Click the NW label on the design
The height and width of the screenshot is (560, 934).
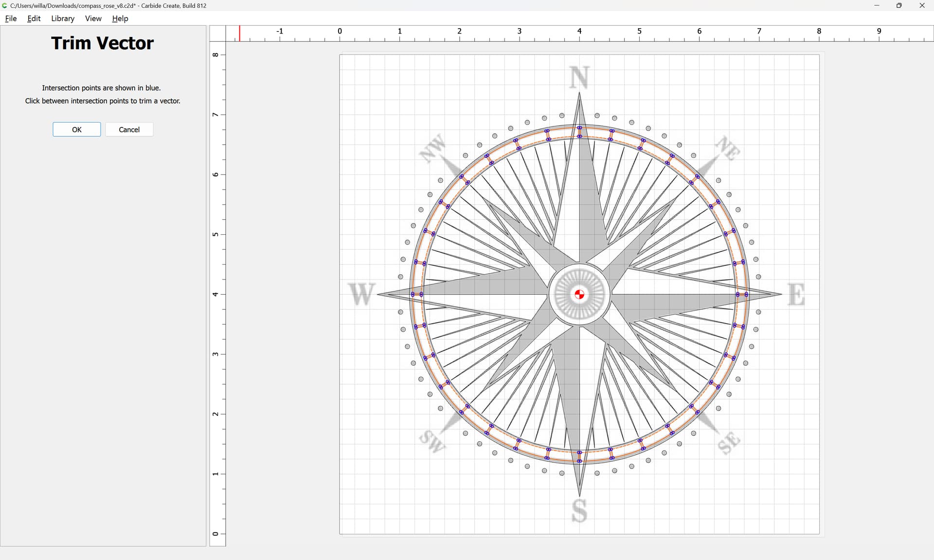pos(432,148)
